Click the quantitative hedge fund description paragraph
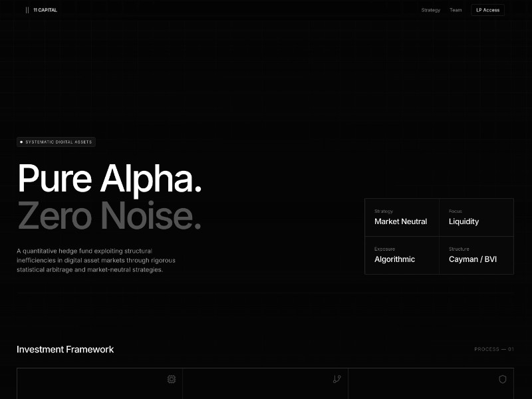This screenshot has width=532, height=399. [x=96, y=260]
